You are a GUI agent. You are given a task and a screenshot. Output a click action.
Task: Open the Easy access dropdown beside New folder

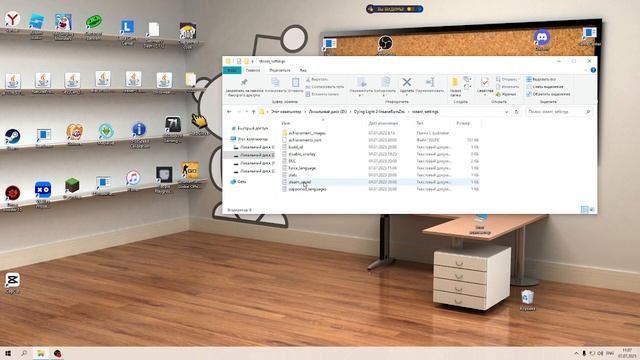coord(467,87)
